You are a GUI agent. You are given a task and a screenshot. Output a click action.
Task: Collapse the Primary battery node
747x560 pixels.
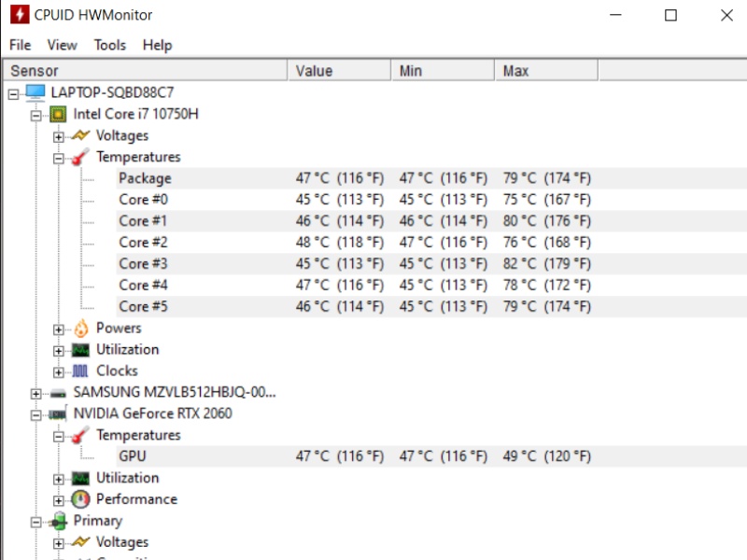pos(35,523)
